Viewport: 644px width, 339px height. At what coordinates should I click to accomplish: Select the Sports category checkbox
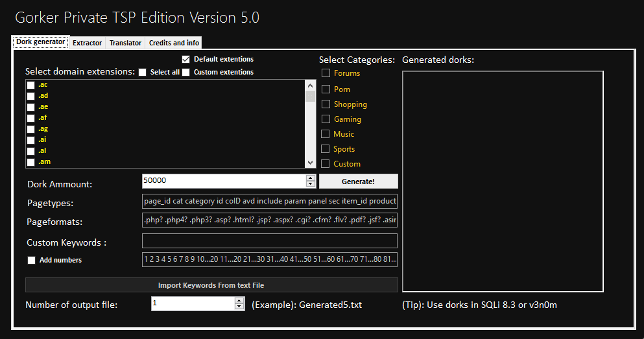[x=326, y=148]
